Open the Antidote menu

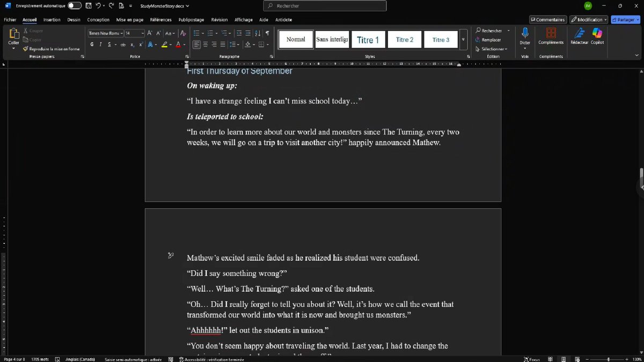point(283,19)
